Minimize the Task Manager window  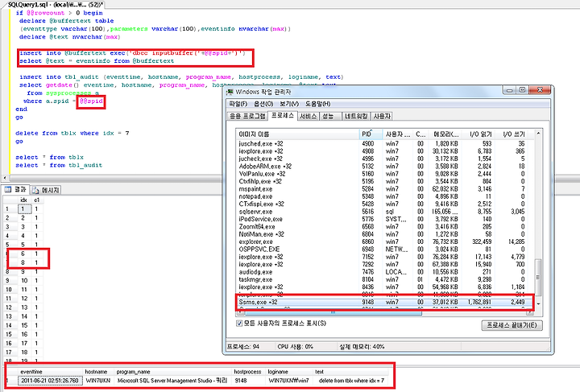click(x=509, y=90)
